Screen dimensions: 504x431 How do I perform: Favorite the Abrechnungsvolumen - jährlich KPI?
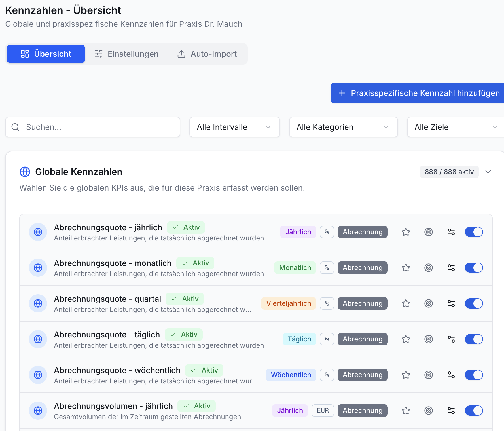pos(406,411)
